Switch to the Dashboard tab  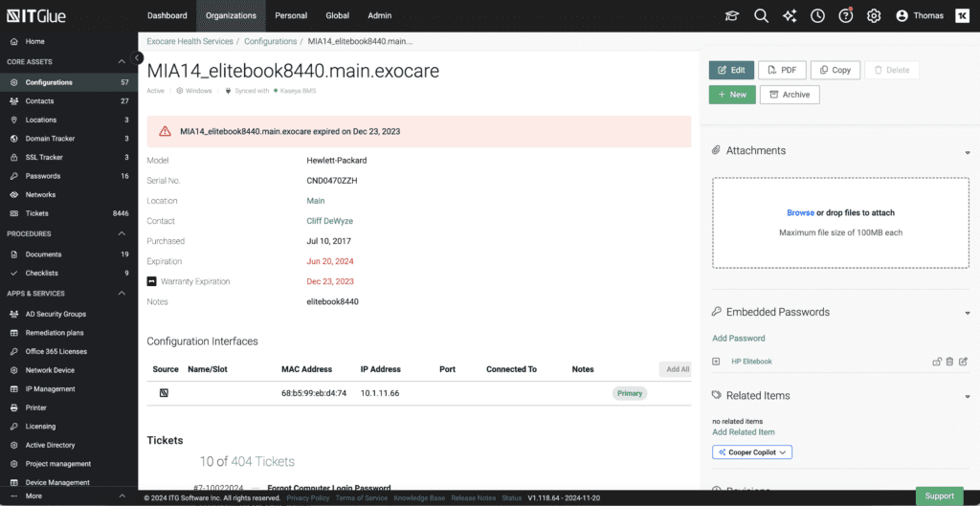(x=167, y=15)
